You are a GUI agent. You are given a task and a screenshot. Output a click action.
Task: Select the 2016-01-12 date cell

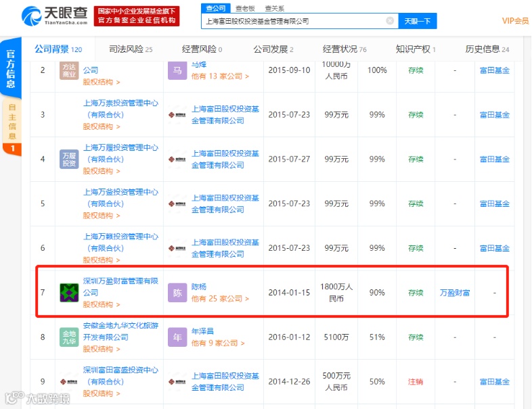pos(289,337)
